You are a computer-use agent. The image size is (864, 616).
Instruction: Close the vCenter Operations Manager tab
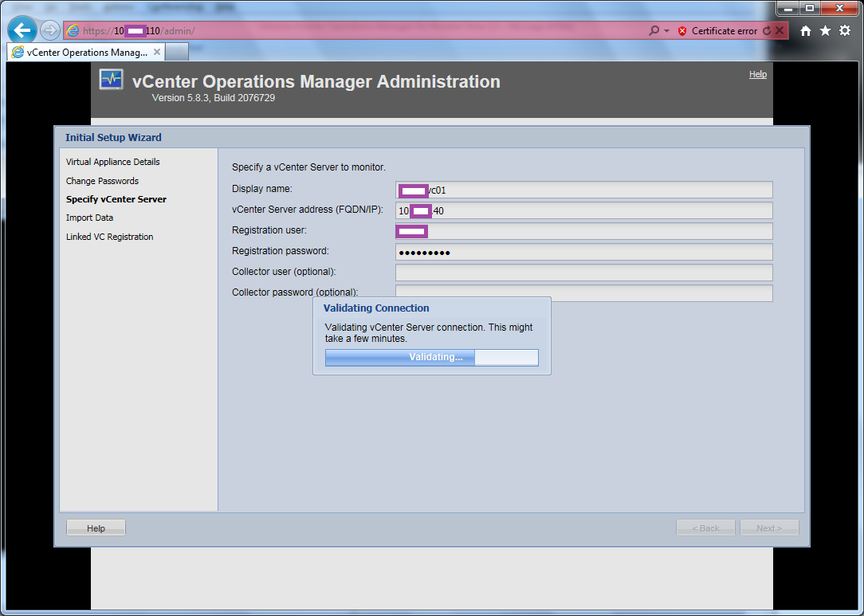pyautogui.click(x=157, y=52)
